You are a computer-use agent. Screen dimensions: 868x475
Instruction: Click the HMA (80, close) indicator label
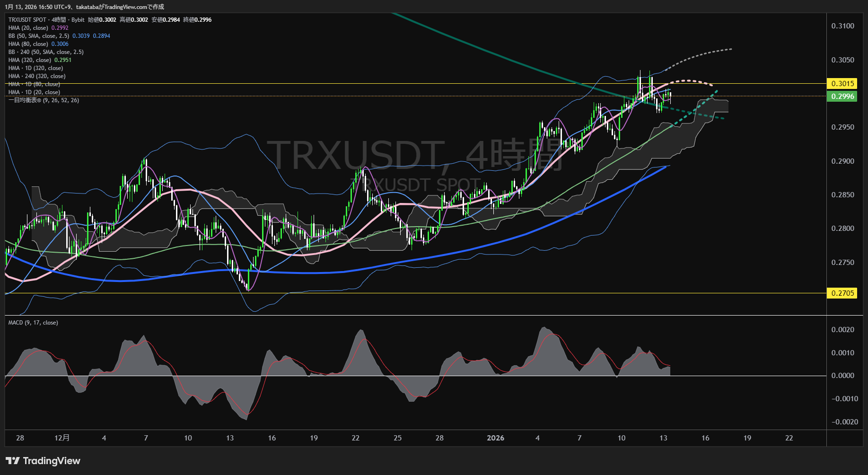pos(28,44)
